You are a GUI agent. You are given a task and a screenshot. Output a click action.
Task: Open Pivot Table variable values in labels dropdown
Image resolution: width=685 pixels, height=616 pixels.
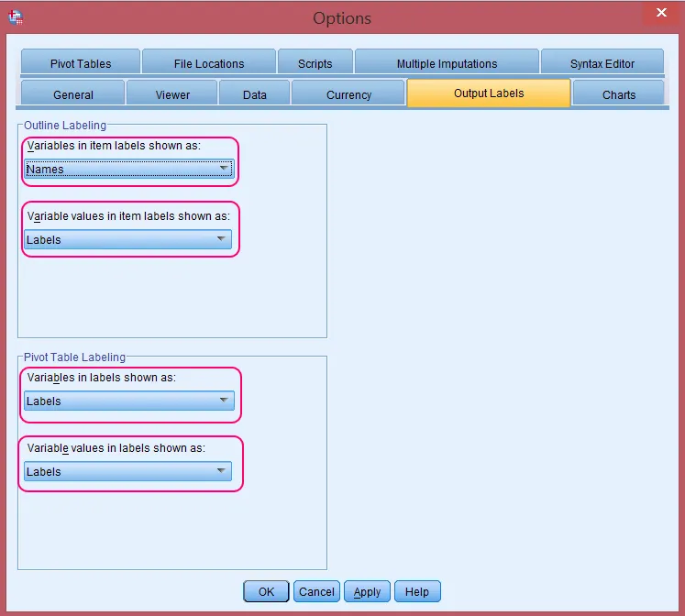pyautogui.click(x=127, y=471)
